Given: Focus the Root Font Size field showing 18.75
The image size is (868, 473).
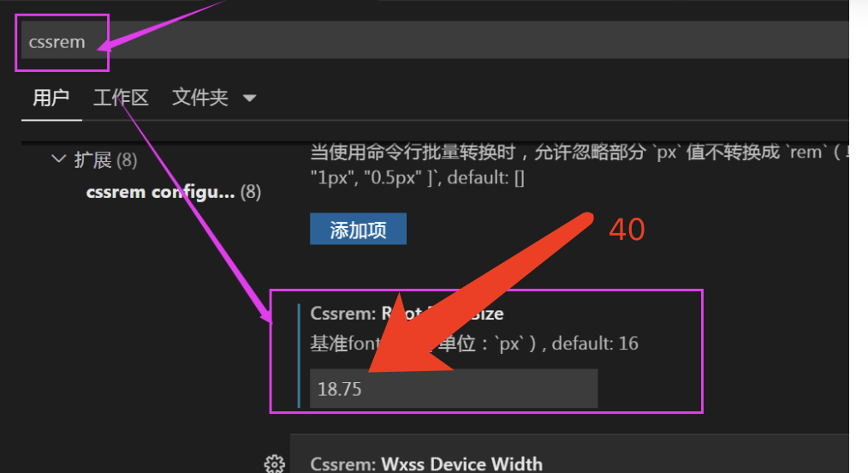Looking at the screenshot, I should point(454,389).
